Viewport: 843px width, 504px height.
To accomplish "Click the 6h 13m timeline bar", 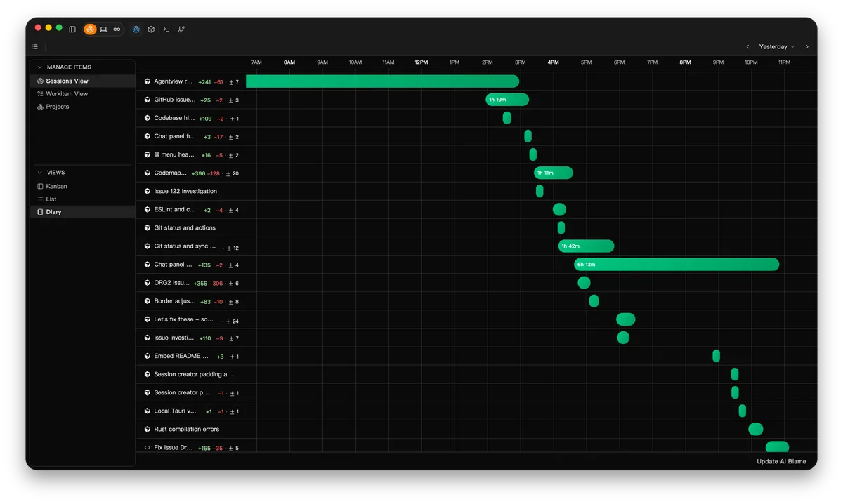I will [677, 265].
